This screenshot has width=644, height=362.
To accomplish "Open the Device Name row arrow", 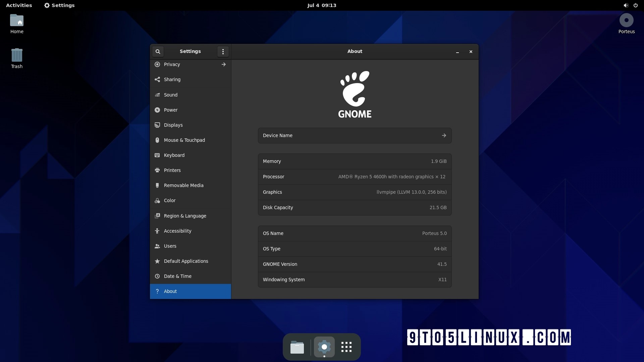I will click(x=444, y=135).
